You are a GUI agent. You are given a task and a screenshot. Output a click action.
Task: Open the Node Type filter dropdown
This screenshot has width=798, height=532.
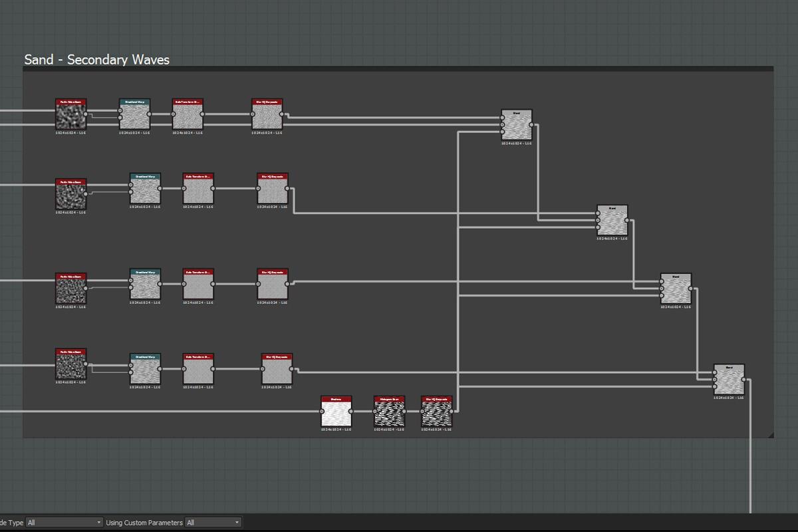(65, 523)
